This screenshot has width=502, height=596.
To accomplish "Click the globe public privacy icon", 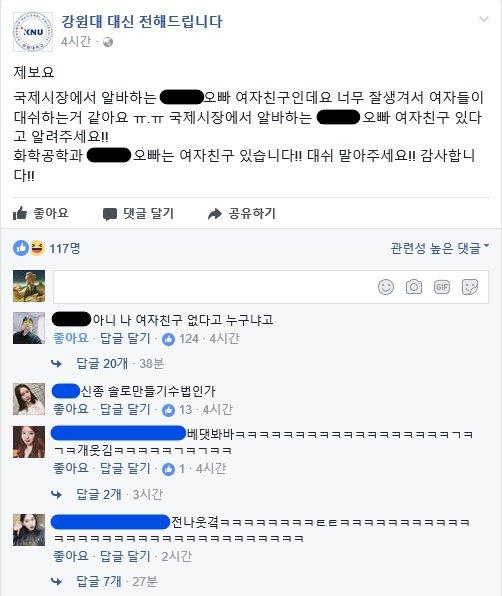I will (108, 42).
